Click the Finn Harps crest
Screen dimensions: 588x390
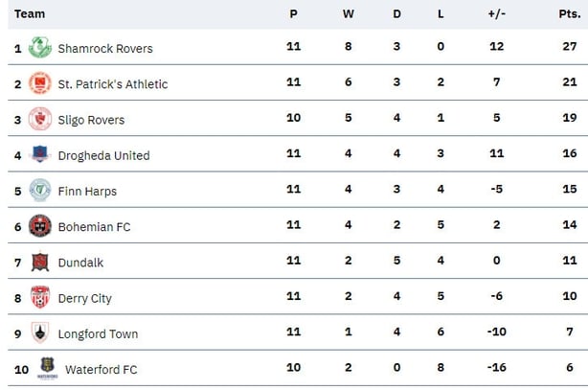click(40, 190)
